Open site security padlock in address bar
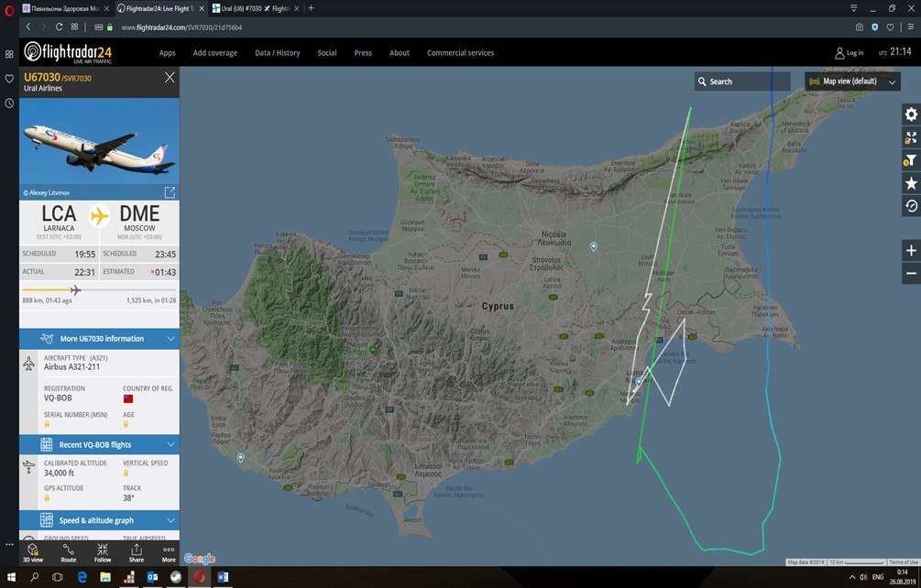This screenshot has width=921, height=588. (x=110, y=27)
